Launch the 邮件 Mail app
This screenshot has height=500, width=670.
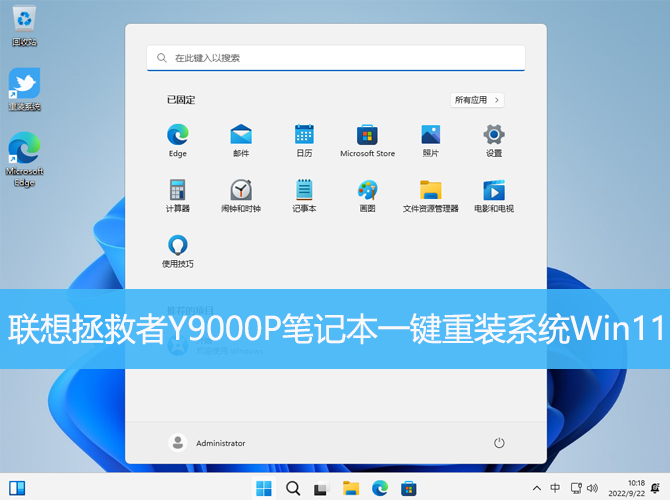241,135
